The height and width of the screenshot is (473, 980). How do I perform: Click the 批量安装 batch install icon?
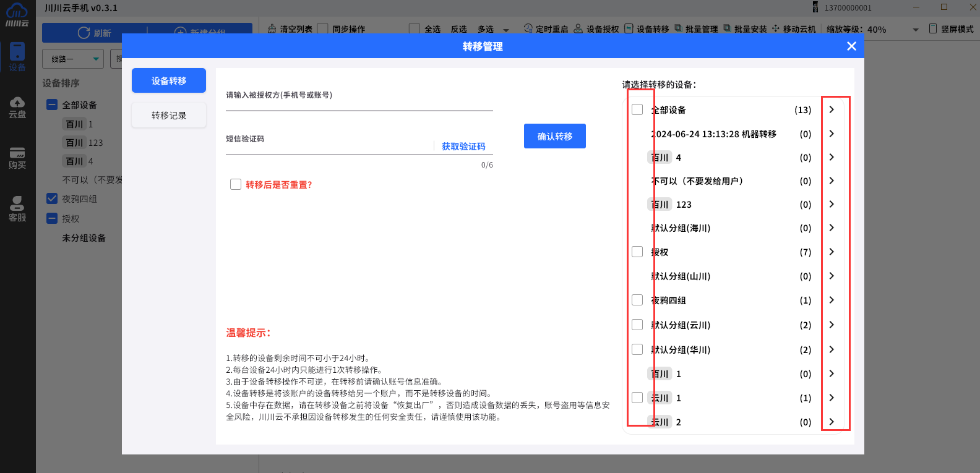727,28
